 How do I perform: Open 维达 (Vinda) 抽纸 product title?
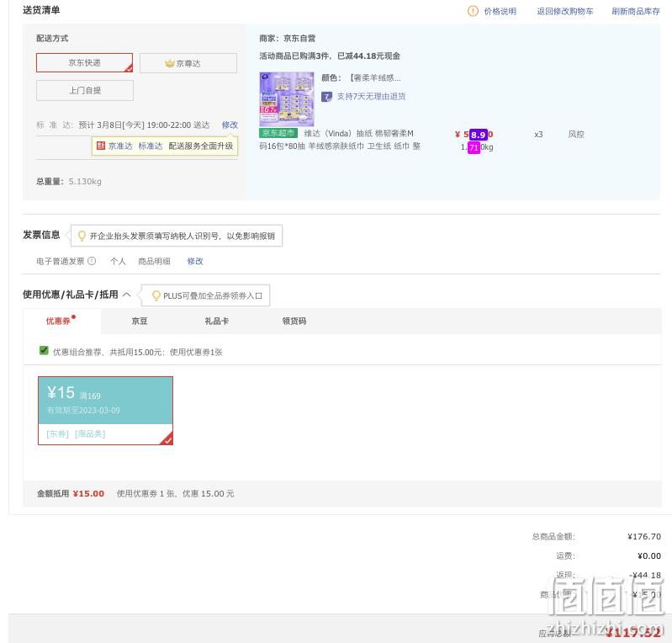[x=340, y=140]
